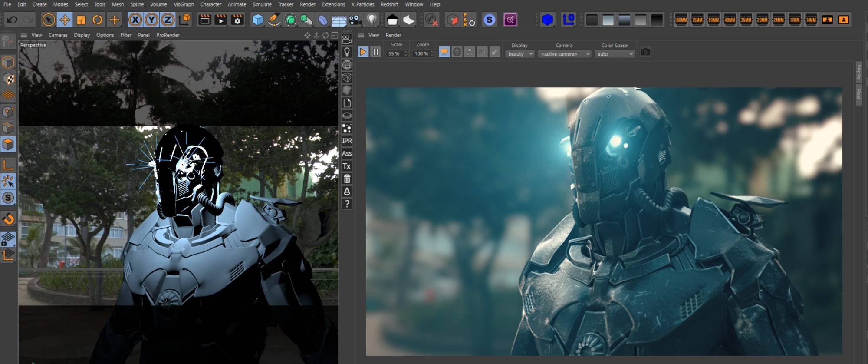Click the purple S plugin icon
The image size is (868, 364).
pyautogui.click(x=490, y=20)
